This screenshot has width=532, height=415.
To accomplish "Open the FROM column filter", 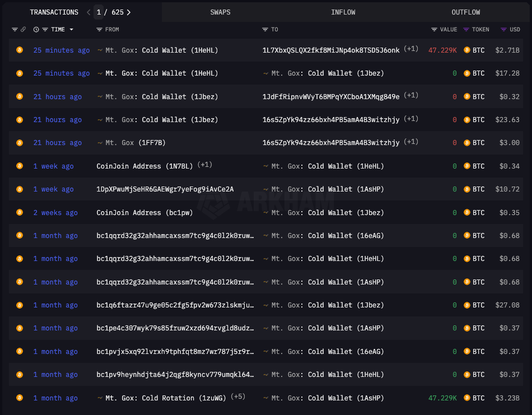I will coord(100,30).
